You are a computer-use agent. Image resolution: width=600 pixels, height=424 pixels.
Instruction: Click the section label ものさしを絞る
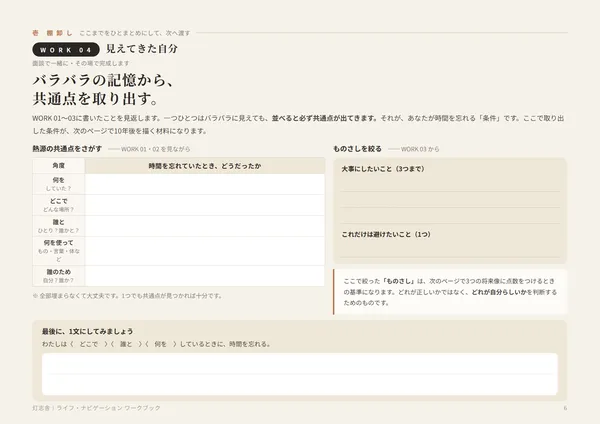(357, 149)
